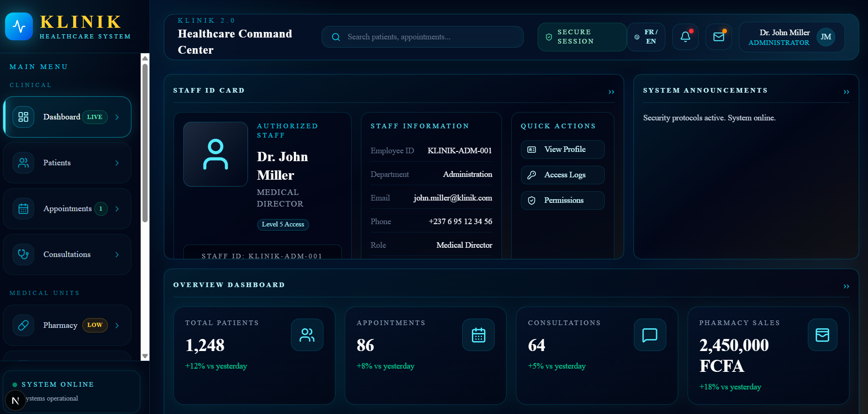Click the Consultations chat bubble icon
The height and width of the screenshot is (414, 868).
[x=650, y=335]
